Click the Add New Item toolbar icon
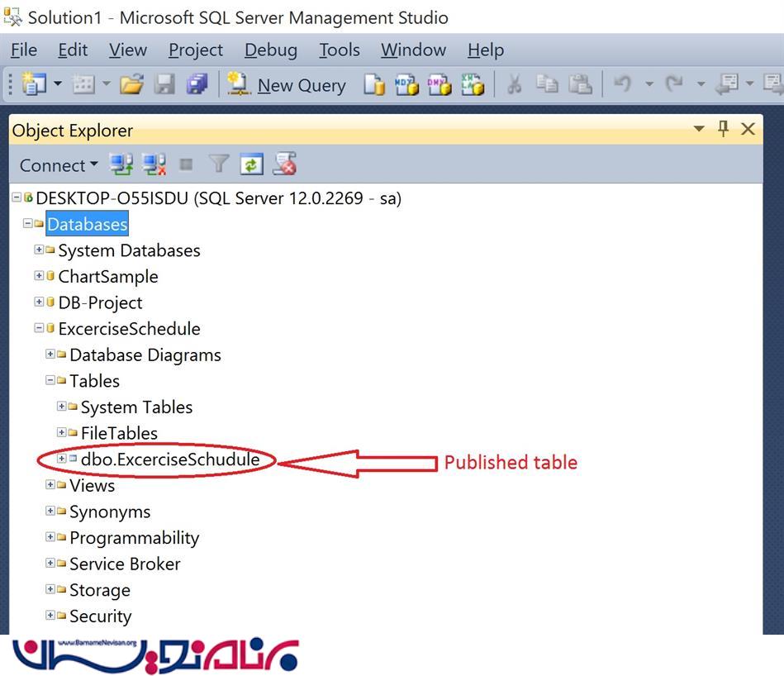 tap(83, 84)
